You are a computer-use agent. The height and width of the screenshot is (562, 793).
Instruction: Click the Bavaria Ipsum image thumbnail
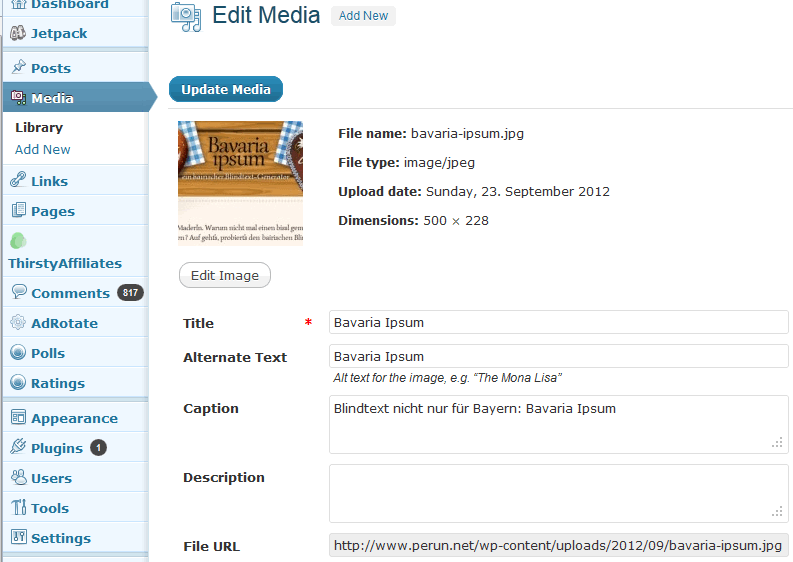[x=240, y=183]
